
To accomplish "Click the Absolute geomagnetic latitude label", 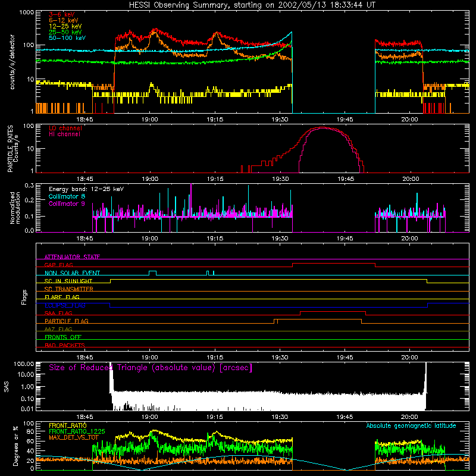I will [x=411, y=425].
